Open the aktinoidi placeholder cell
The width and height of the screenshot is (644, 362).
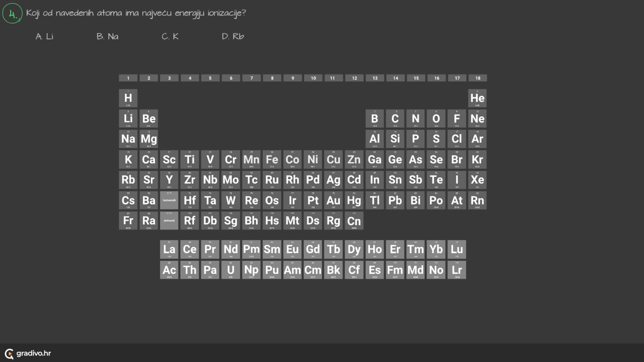pos(169,221)
